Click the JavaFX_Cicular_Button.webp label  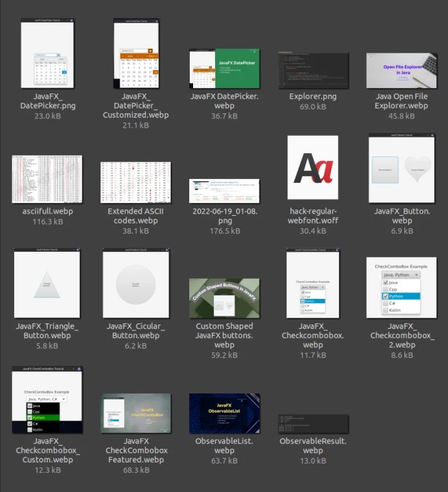point(136,331)
